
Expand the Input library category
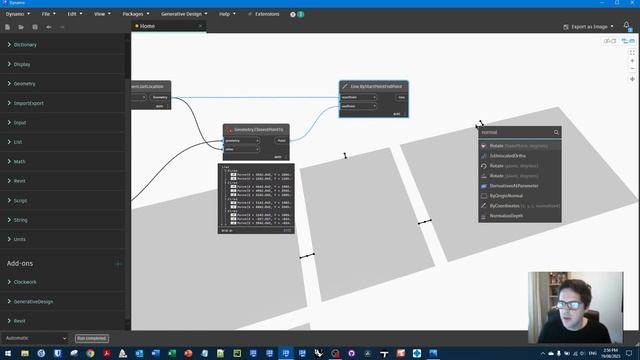click(20, 122)
